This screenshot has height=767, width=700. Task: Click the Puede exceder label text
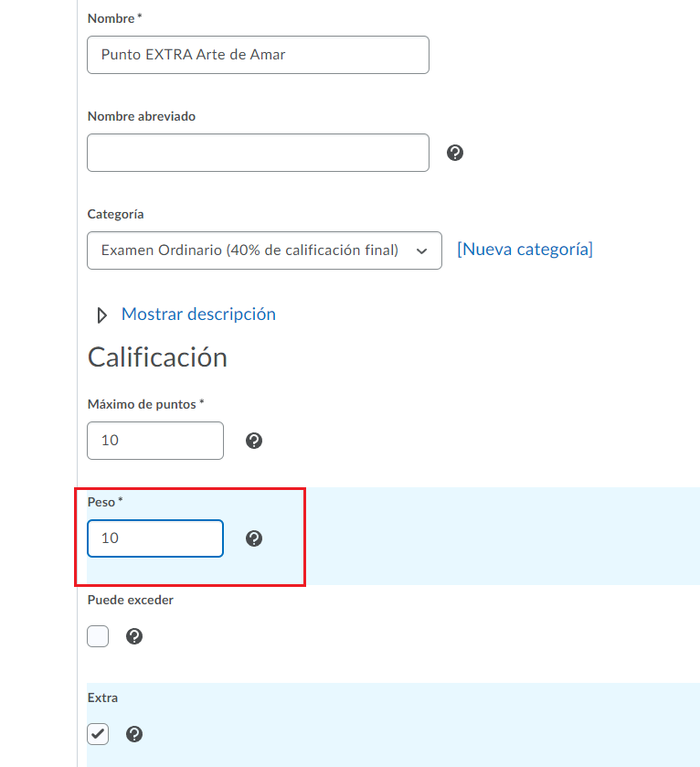[130, 600]
